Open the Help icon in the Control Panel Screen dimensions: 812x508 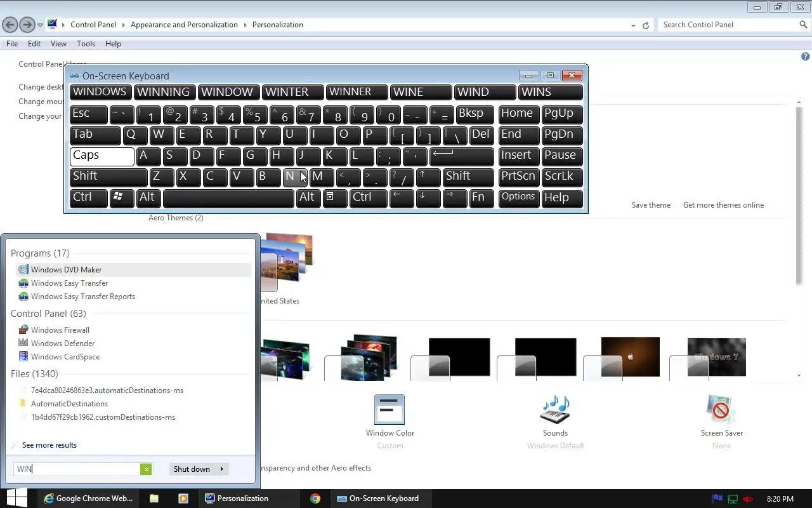[805, 57]
